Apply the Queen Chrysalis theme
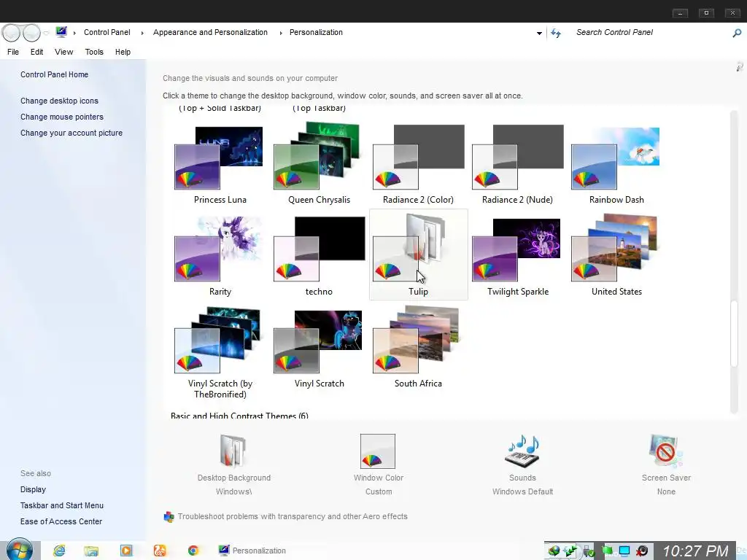Viewport: 747px width, 560px height. (x=319, y=163)
